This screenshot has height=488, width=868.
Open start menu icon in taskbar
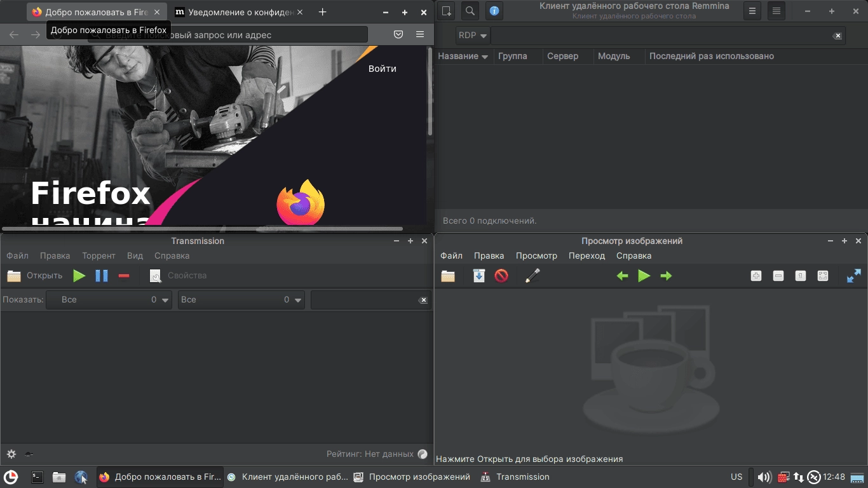pos(11,477)
